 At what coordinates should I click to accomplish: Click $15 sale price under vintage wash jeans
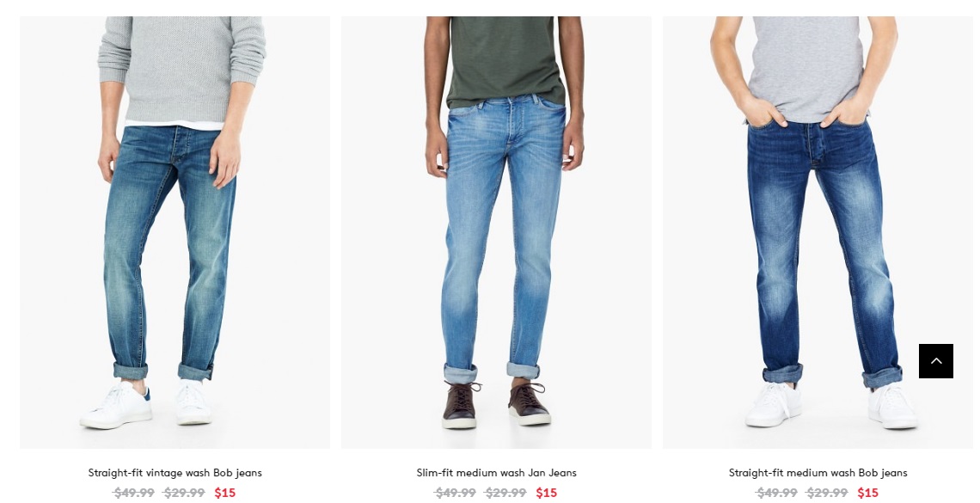tap(225, 493)
